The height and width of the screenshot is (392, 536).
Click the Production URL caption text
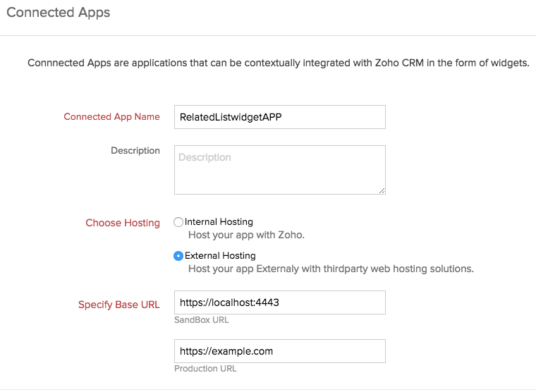pyautogui.click(x=205, y=369)
